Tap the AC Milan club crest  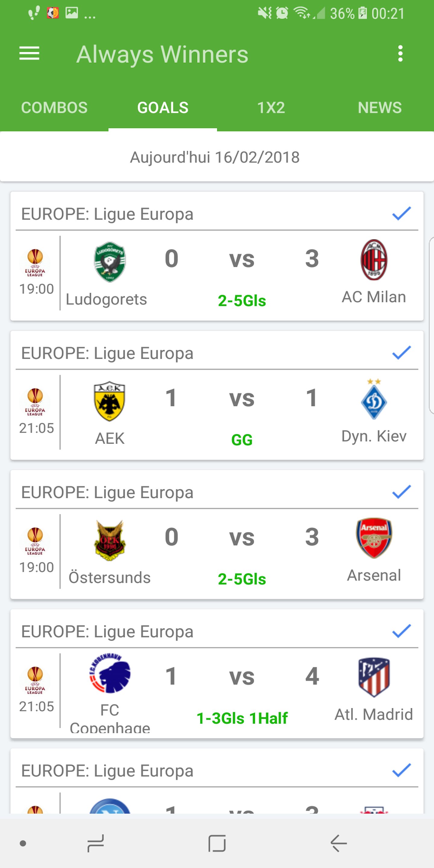click(374, 260)
